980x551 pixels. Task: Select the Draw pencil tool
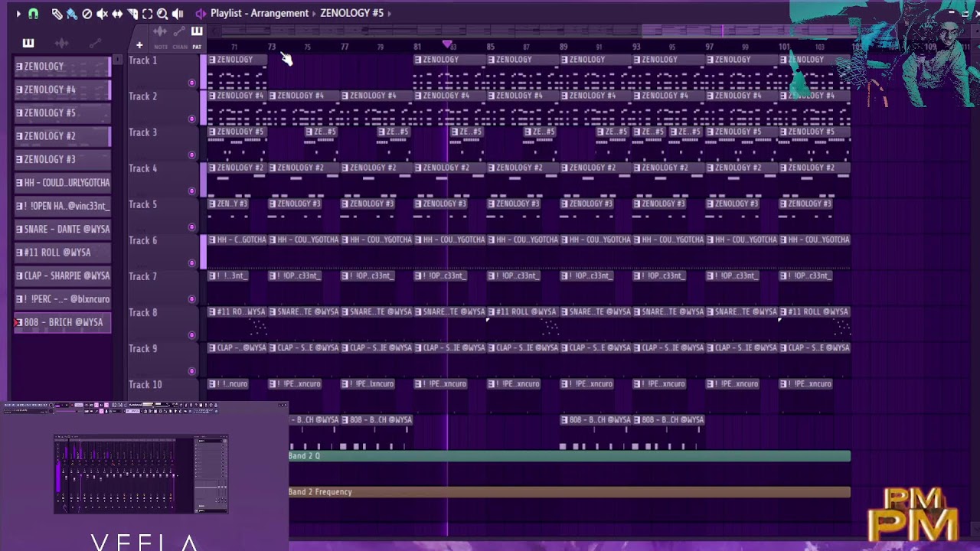tap(57, 13)
